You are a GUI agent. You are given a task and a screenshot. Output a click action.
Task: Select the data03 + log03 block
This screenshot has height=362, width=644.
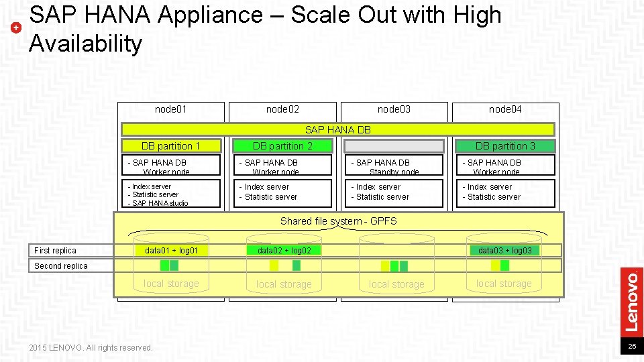(504, 250)
